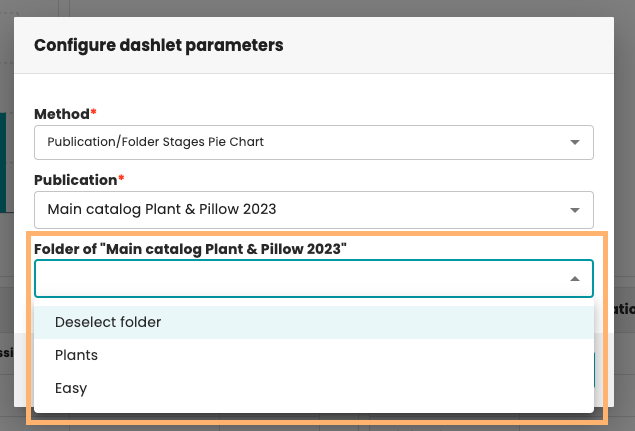Click the red asterisk beside Method
The width and height of the screenshot is (635, 431).
click(93, 114)
